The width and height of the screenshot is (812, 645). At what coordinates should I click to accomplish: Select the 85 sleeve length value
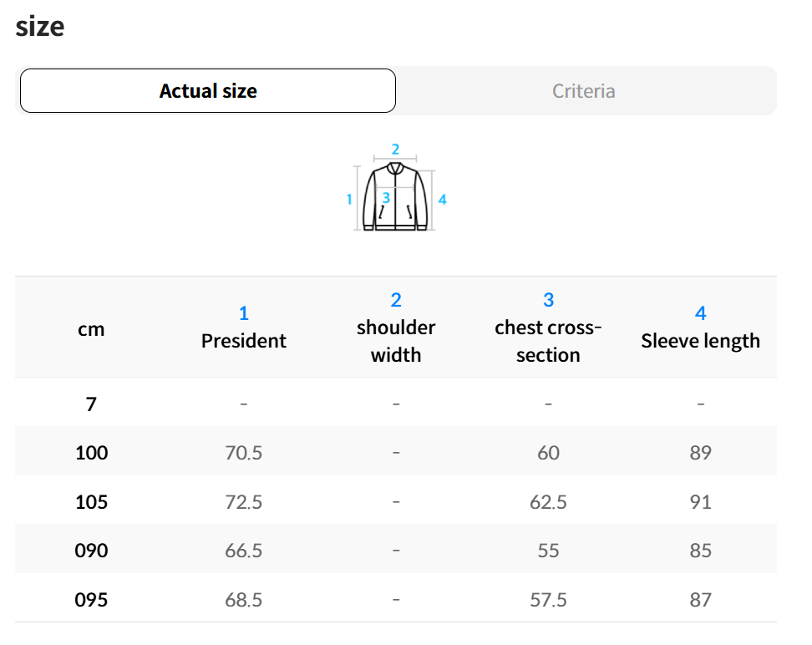coord(700,551)
